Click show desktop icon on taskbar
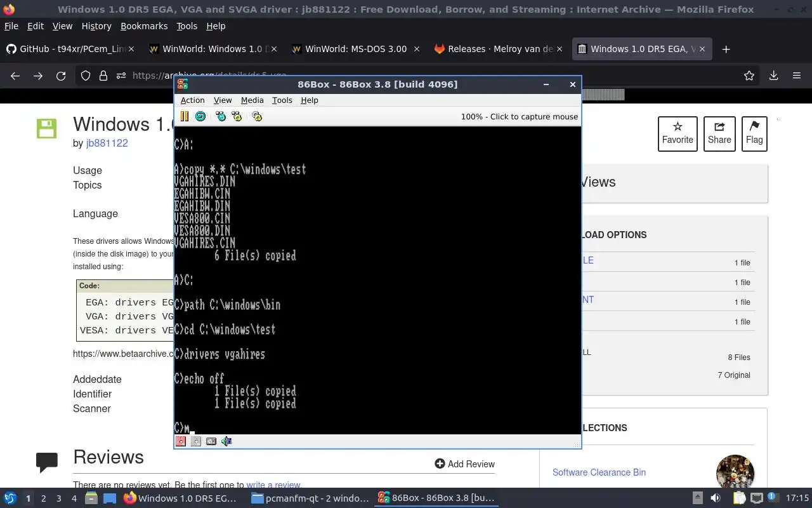Viewport: 812px width, 508px height. (x=110, y=498)
